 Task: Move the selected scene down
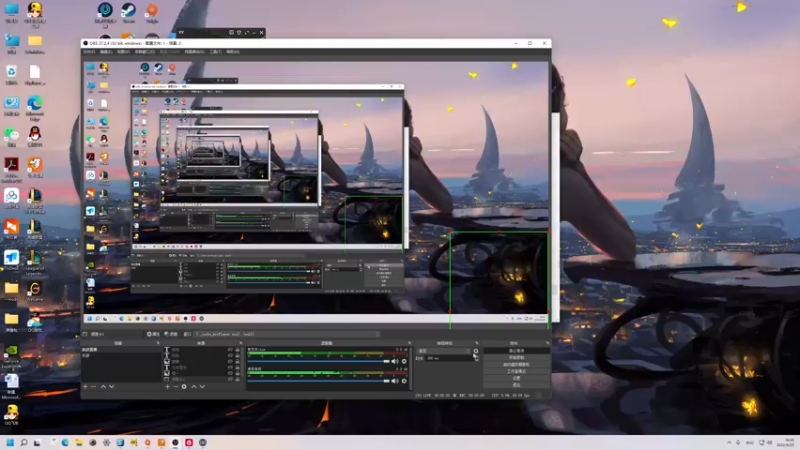click(x=112, y=387)
